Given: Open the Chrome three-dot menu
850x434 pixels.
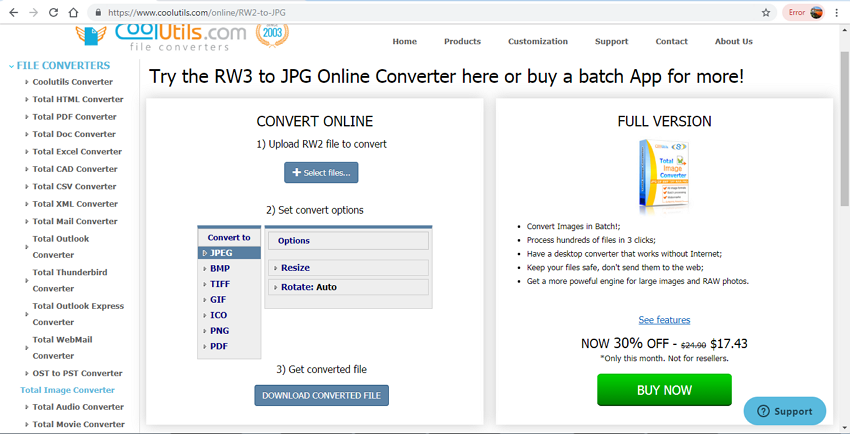Looking at the screenshot, I should coord(836,13).
